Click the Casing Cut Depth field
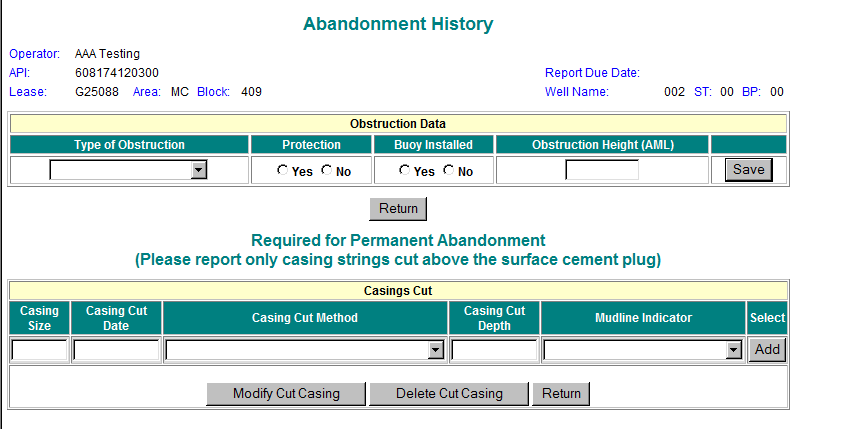Viewport: 853px width, 429px height. tap(494, 350)
